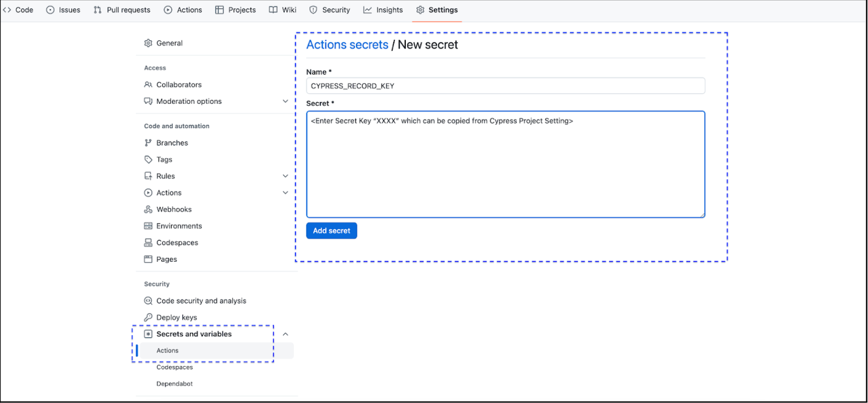868x403 pixels.
Task: Switch to the Insights tab
Action: pyautogui.click(x=383, y=10)
